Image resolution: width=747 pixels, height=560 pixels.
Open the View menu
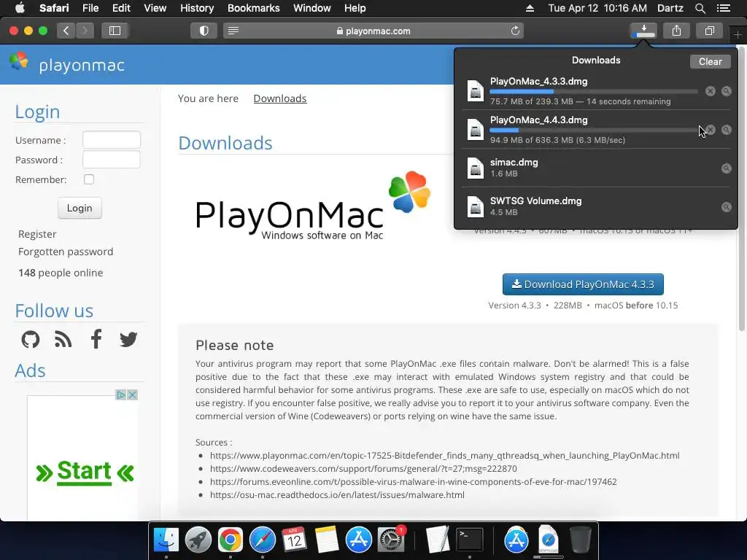pyautogui.click(x=155, y=8)
